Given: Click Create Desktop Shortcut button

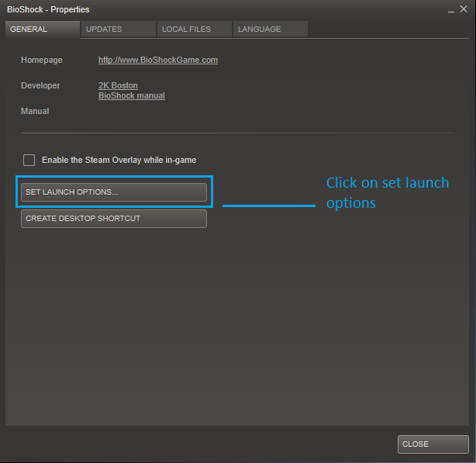Looking at the screenshot, I should (x=114, y=219).
